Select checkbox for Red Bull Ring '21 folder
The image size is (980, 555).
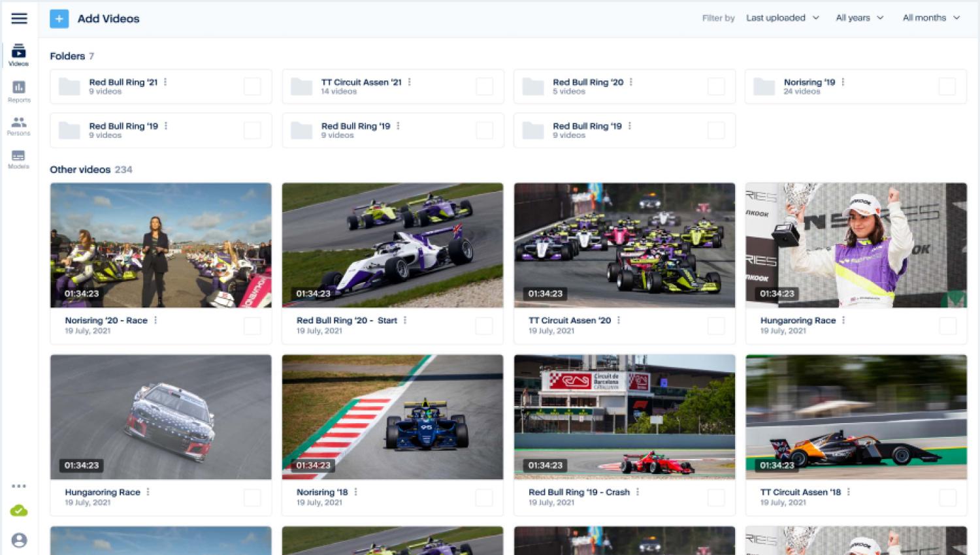(252, 86)
